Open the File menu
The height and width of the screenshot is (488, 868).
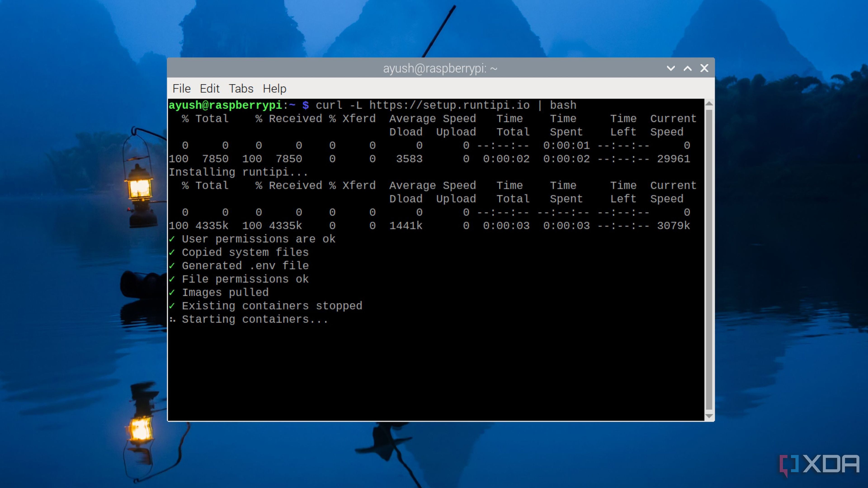pos(181,89)
